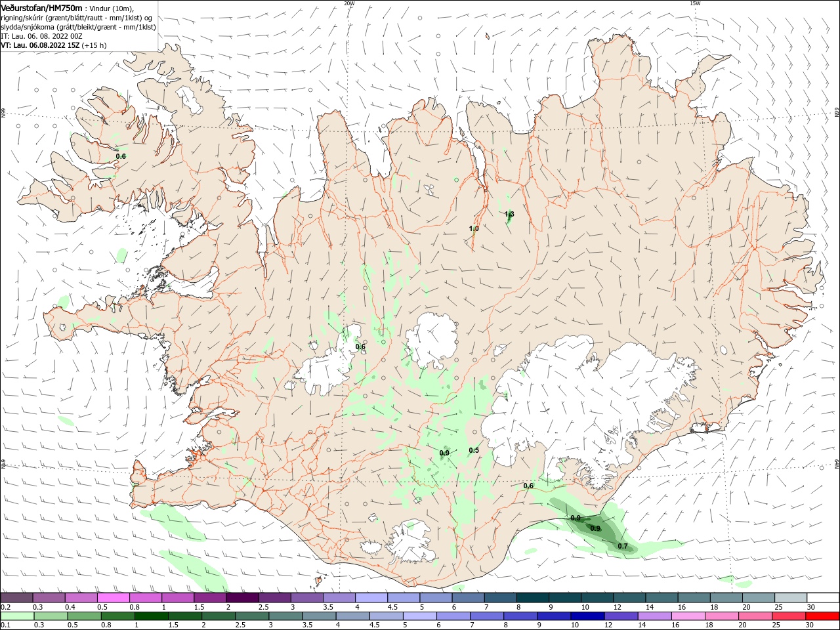Select top legend row bright pink 0.5 swatch
The width and height of the screenshot is (840, 630).
(114, 597)
